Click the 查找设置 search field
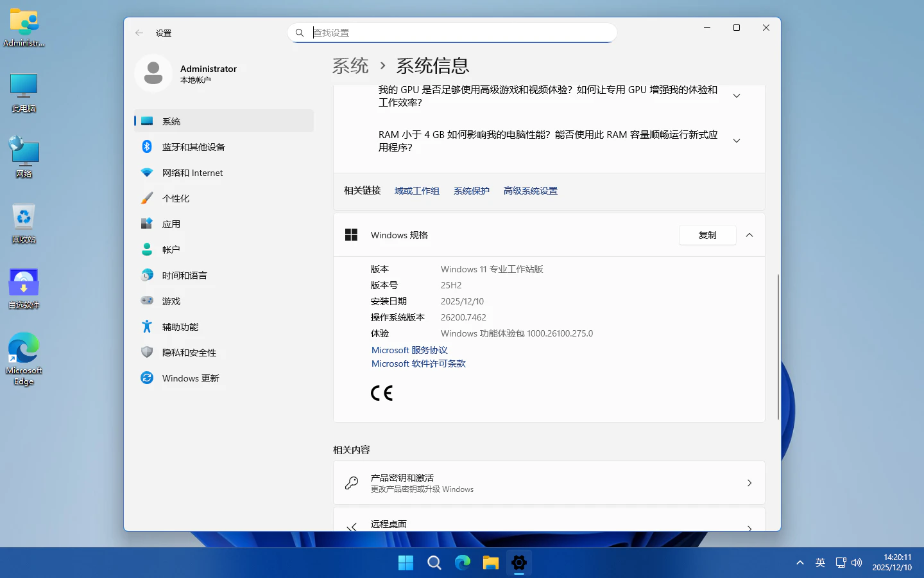Image resolution: width=924 pixels, height=578 pixels. [x=459, y=33]
